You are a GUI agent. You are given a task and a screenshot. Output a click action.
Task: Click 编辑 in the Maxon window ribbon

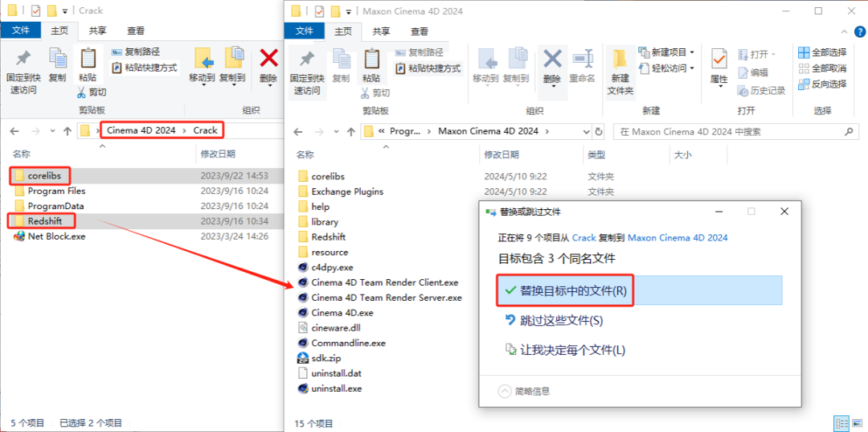[753, 72]
